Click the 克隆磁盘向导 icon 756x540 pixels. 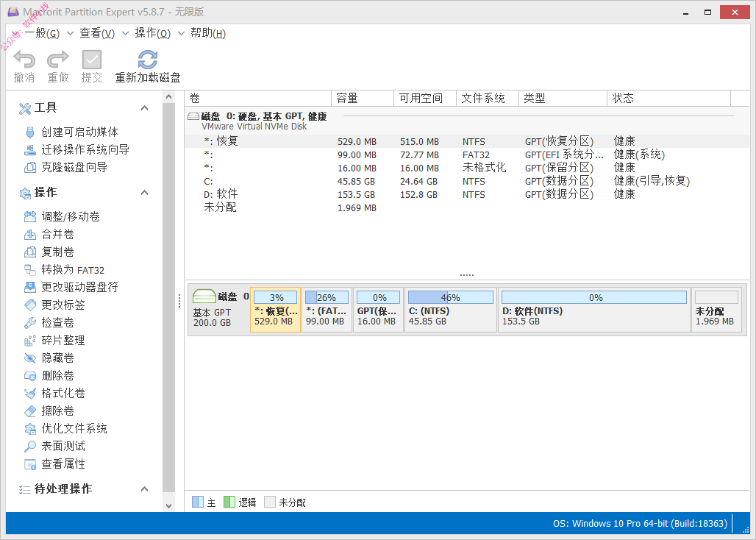(x=30, y=168)
